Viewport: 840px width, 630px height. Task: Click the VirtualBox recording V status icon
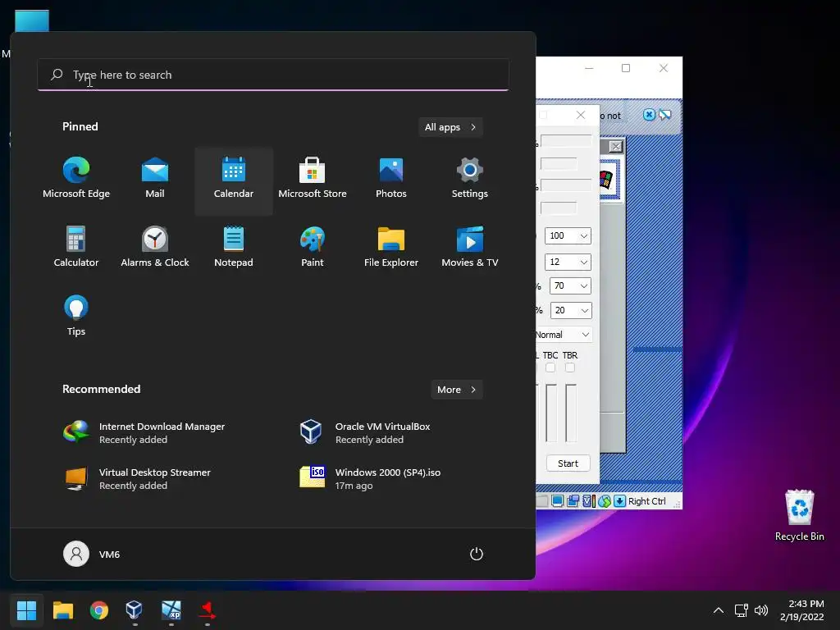[x=589, y=501]
